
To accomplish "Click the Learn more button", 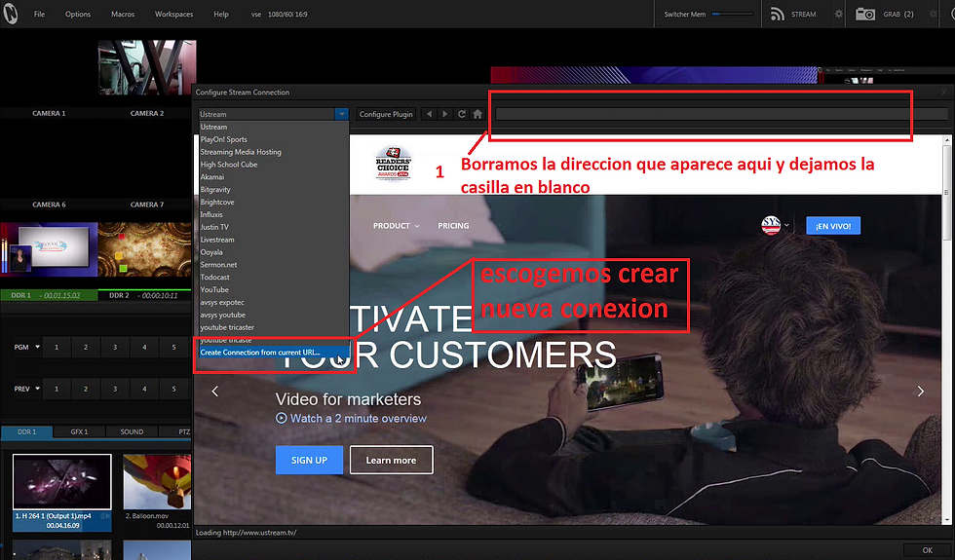I will (x=391, y=460).
